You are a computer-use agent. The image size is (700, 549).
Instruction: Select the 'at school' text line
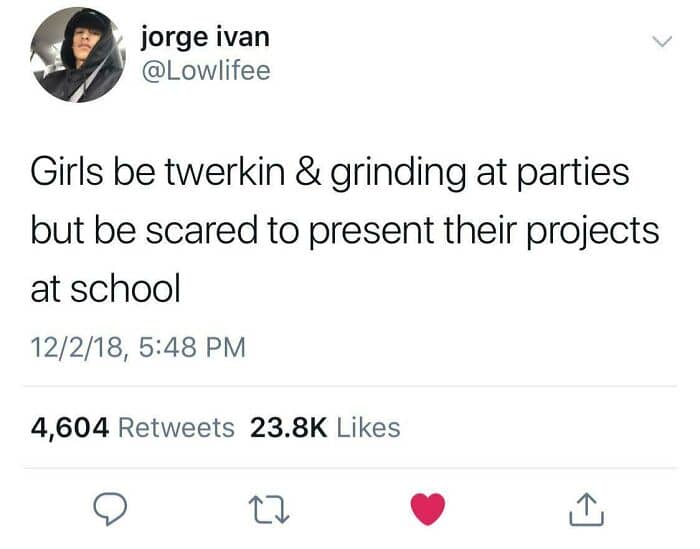pos(106,288)
